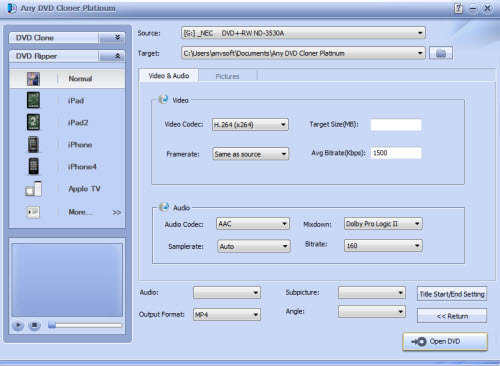Viewport: 500px width, 366px height.
Task: Select the iPhone4 profile label
Action: tap(82, 167)
